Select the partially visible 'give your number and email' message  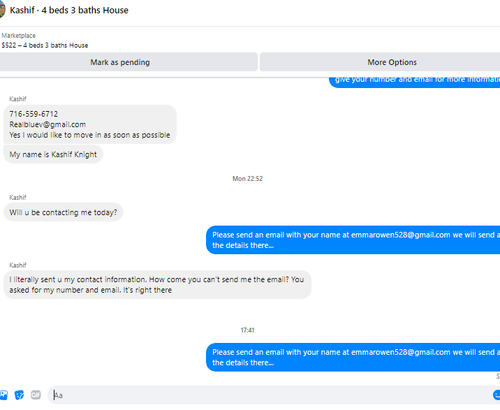point(415,82)
